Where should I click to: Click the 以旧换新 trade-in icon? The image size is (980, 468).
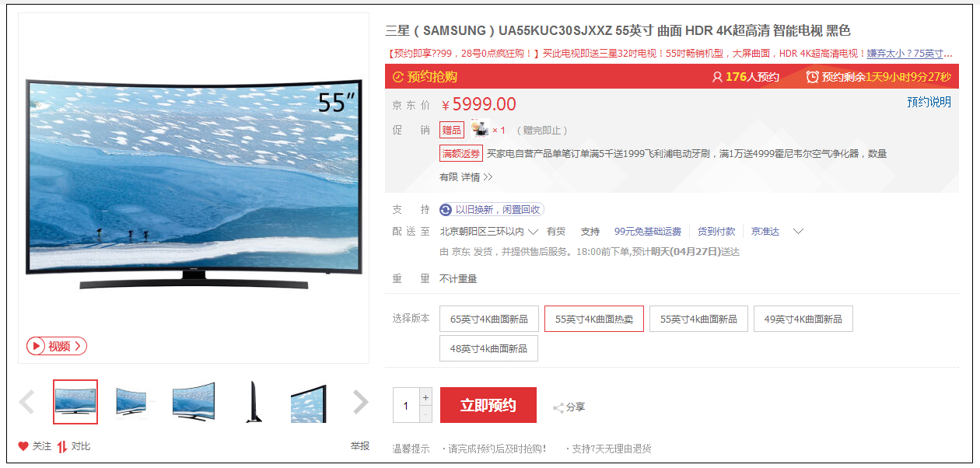point(446,209)
